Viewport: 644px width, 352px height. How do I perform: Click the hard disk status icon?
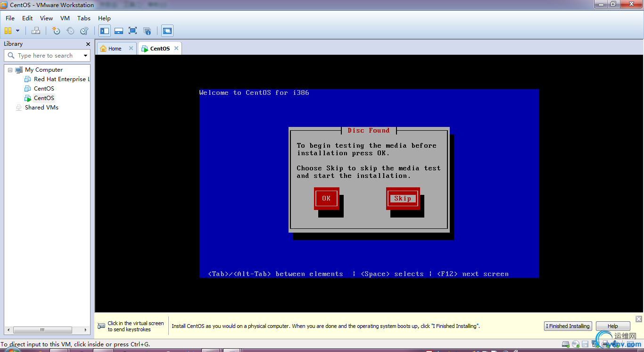[566, 344]
